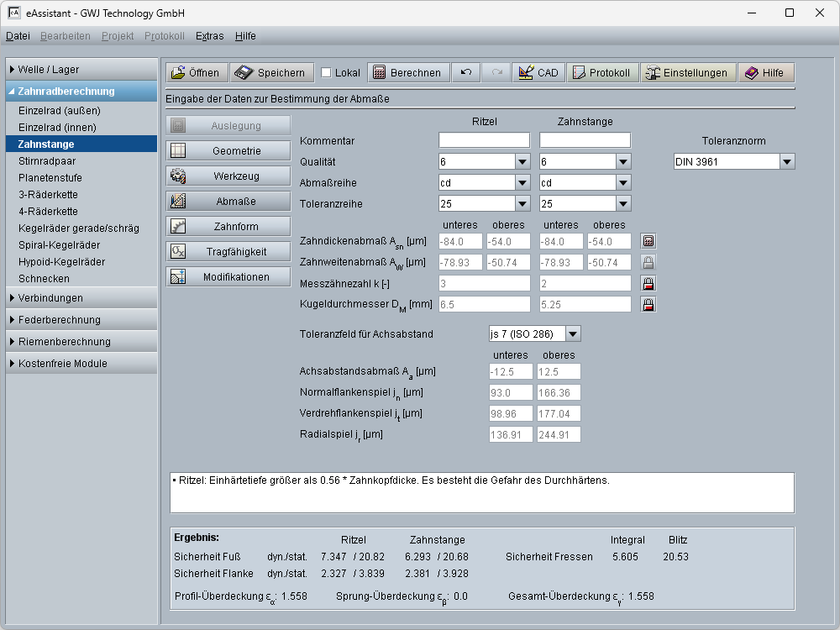Screen dimensions: 840x630
Task: Unlock the Kugeldurchmesser lock icon
Action: coord(648,305)
